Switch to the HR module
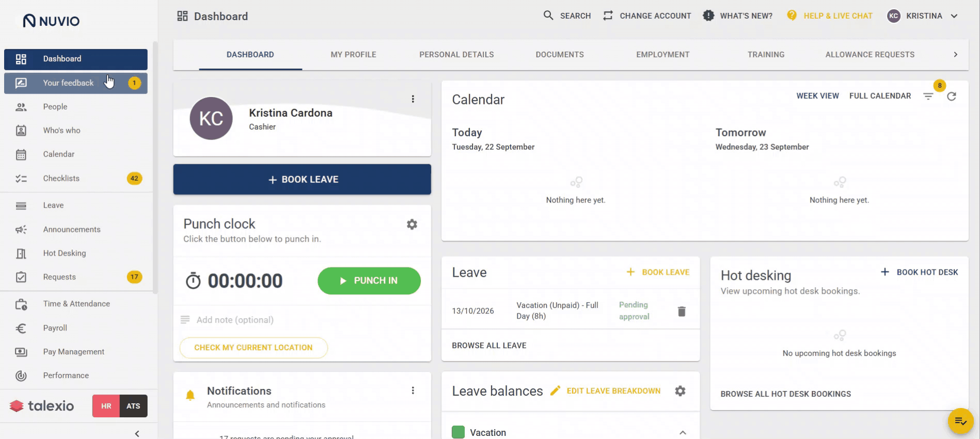 [106, 406]
